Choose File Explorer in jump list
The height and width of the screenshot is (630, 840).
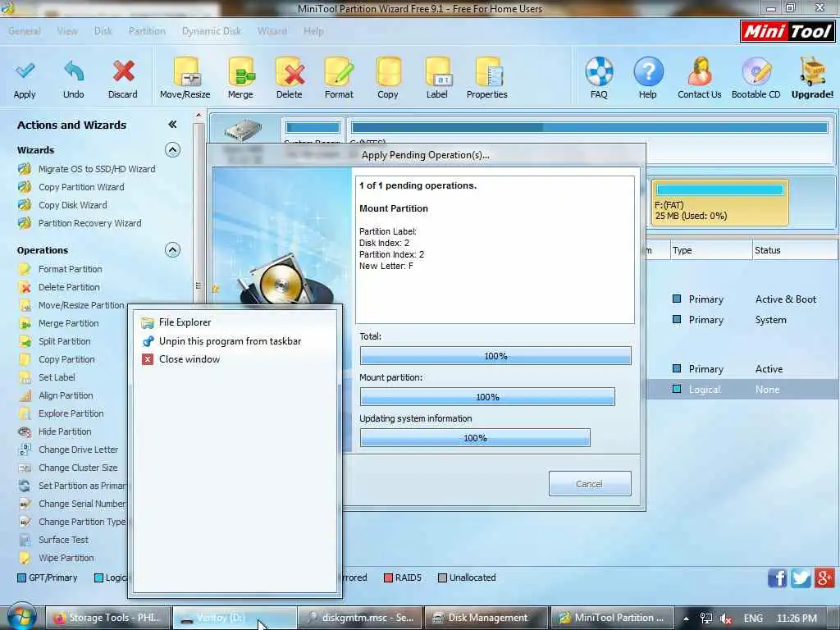pyautogui.click(x=235, y=322)
